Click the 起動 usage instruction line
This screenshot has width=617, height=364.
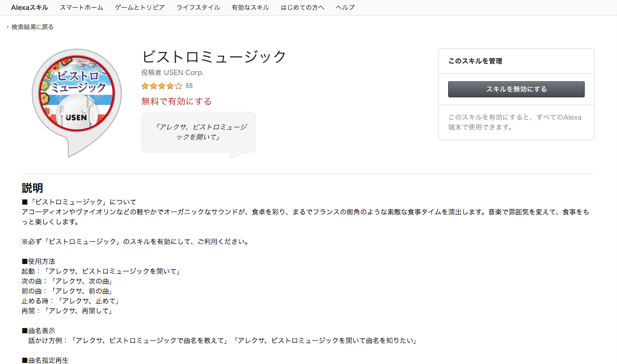pyautogui.click(x=101, y=271)
